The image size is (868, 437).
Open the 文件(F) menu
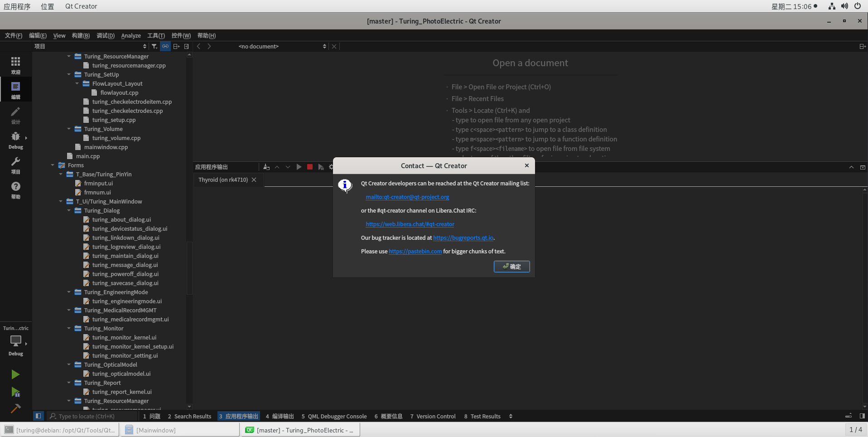coord(14,35)
